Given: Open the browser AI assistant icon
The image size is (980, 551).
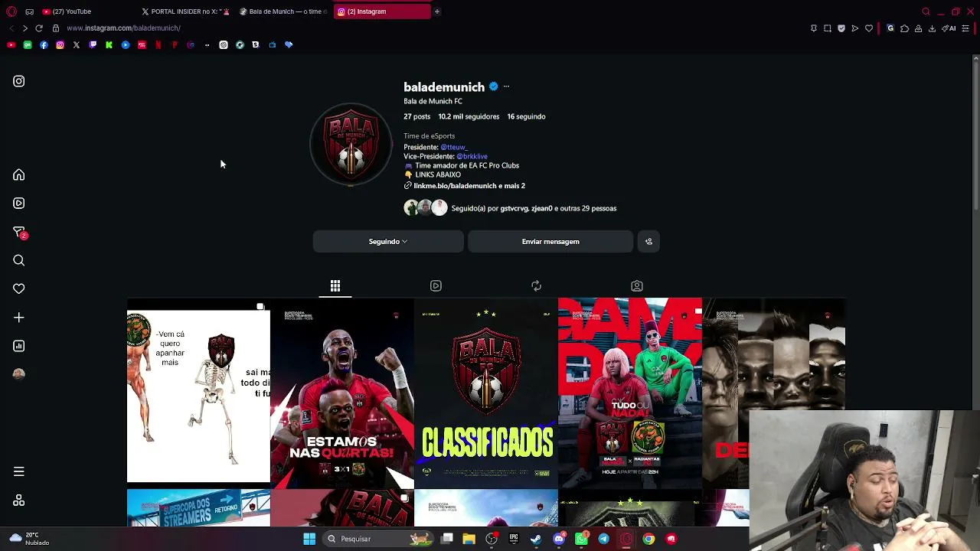Looking at the screenshot, I should (949, 28).
